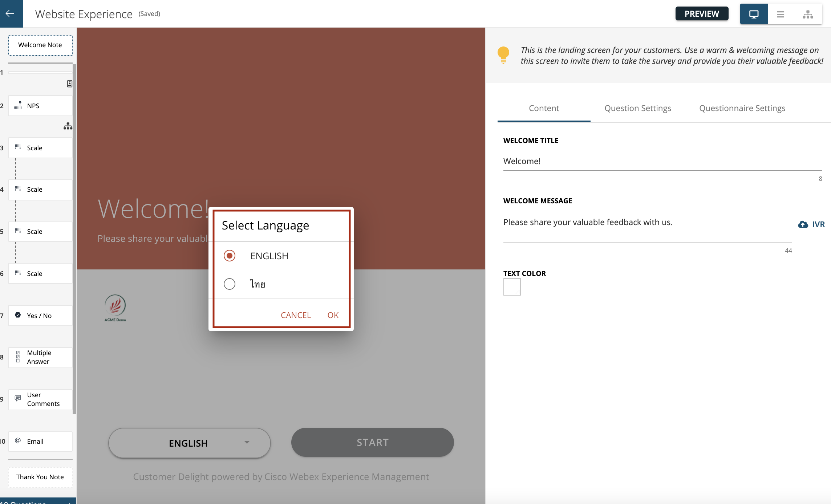Click the NPS question type icon
This screenshot has height=504, width=831.
click(18, 106)
